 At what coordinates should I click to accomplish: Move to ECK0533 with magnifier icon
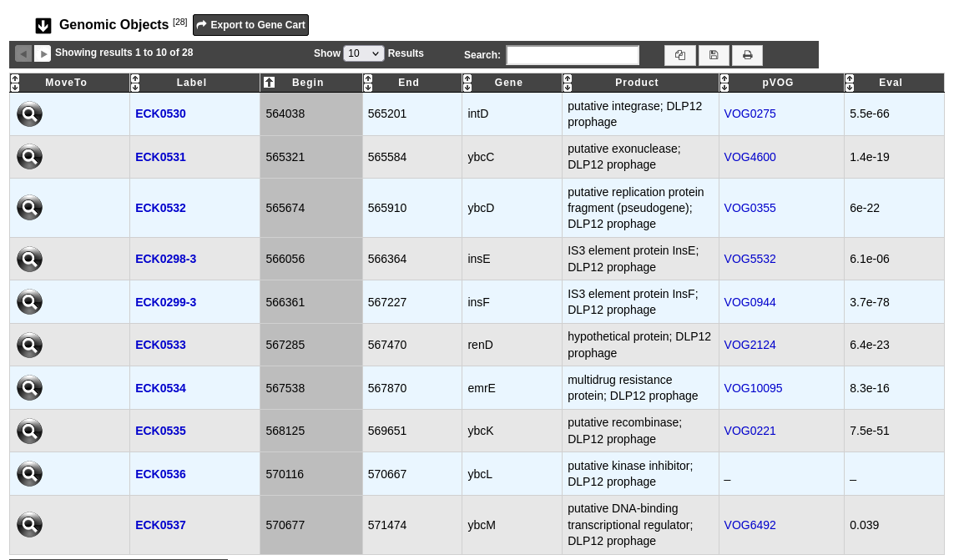click(29, 346)
